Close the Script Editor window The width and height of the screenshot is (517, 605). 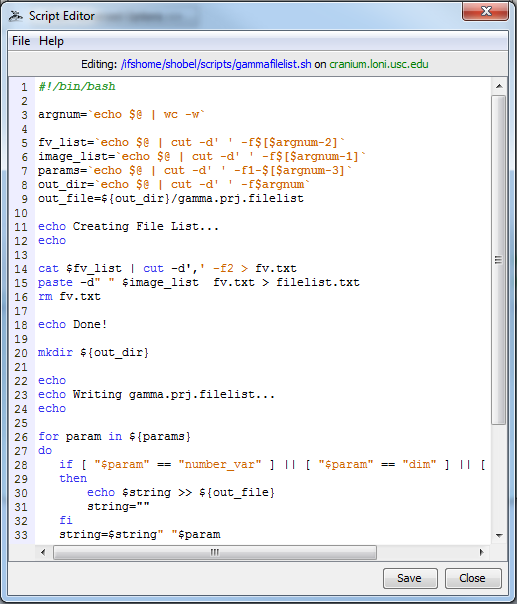(486, 11)
